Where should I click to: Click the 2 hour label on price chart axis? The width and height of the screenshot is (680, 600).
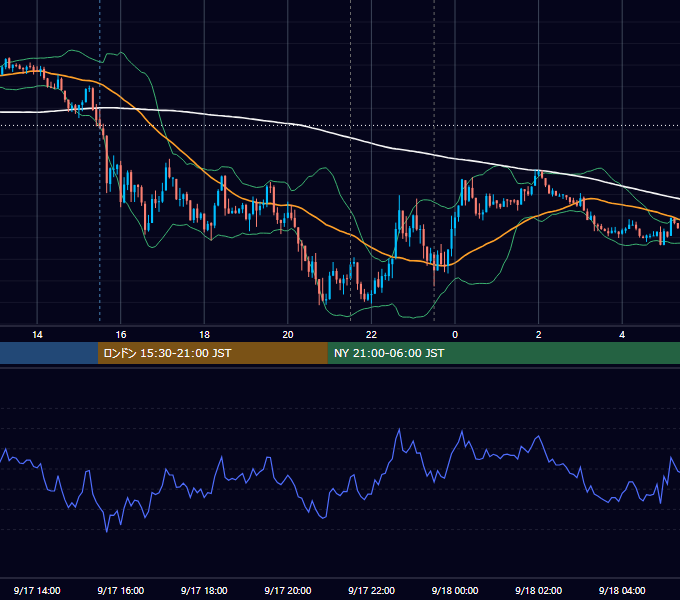click(539, 335)
